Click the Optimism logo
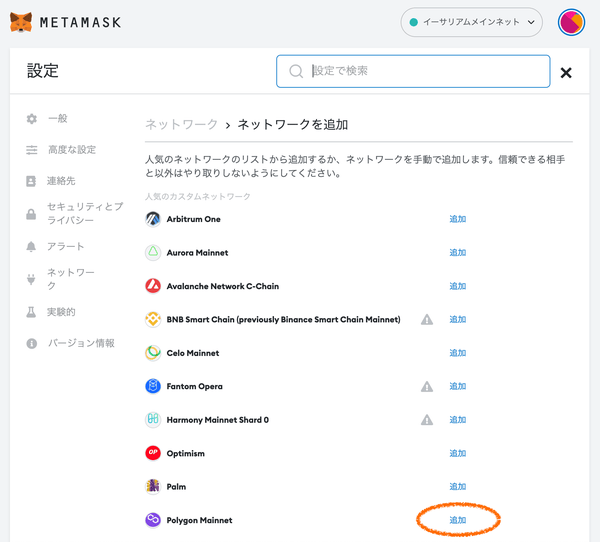The width and height of the screenshot is (600, 542). click(153, 453)
